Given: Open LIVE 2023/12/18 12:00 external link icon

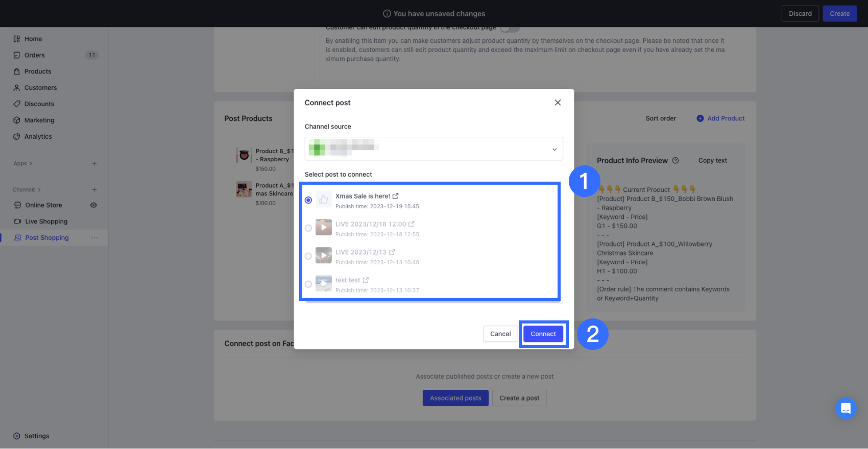Looking at the screenshot, I should point(412,224).
